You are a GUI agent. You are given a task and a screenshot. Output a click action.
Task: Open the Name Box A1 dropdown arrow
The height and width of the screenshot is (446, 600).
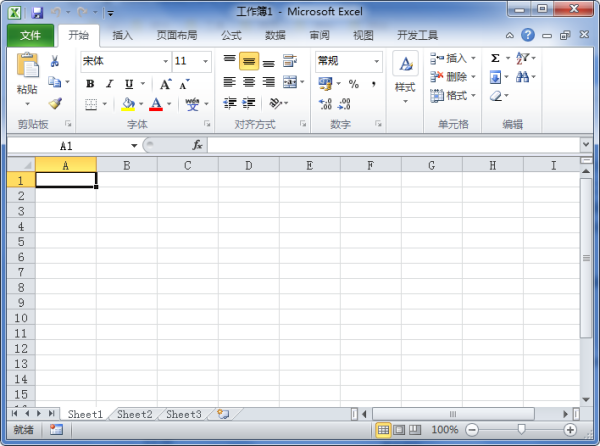134,145
